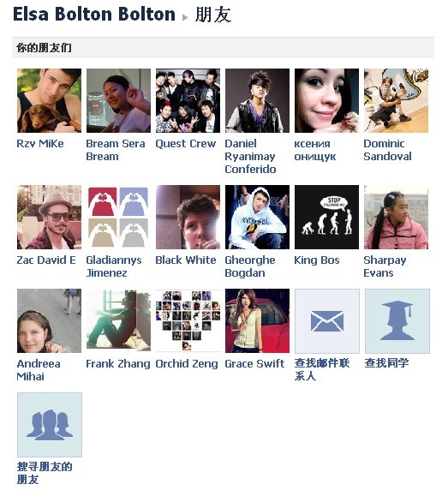Click the graduation cap find classmates icon

tap(397, 320)
